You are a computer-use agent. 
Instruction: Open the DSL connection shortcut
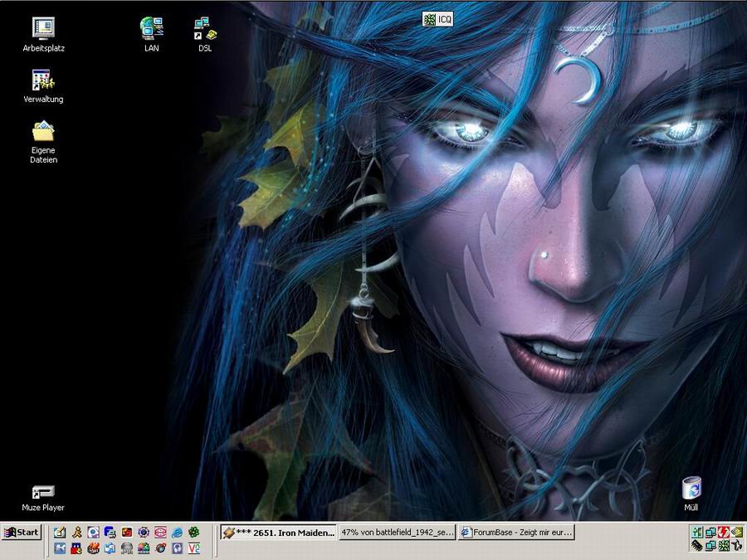click(205, 34)
